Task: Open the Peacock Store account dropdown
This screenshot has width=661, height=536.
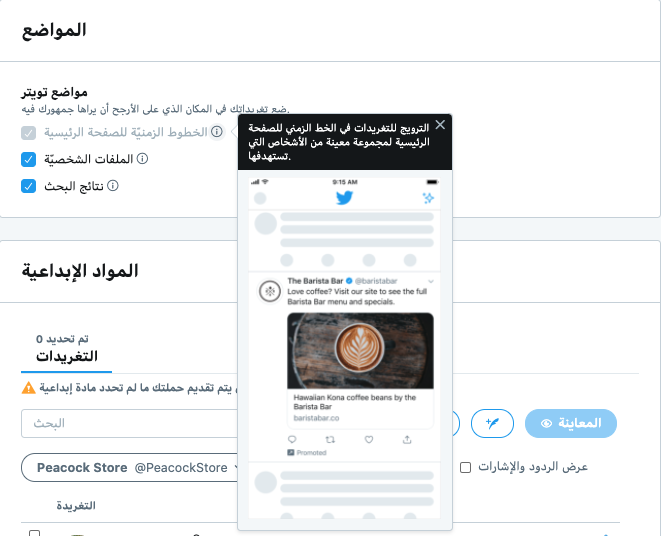Action: [131, 467]
